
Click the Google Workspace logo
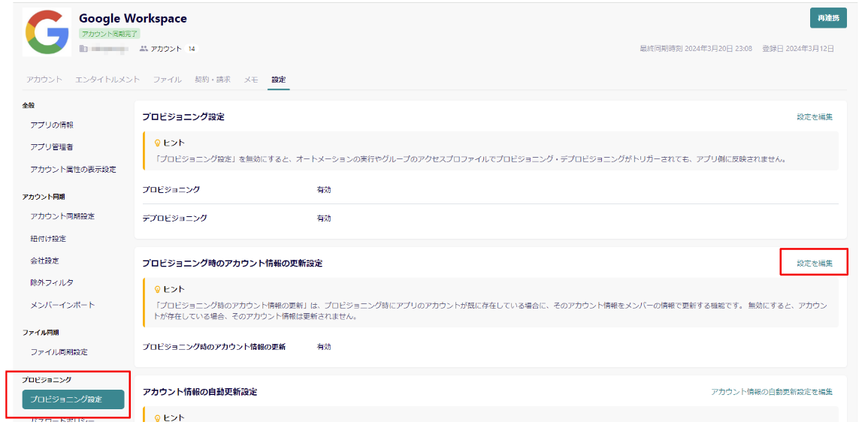(x=47, y=32)
